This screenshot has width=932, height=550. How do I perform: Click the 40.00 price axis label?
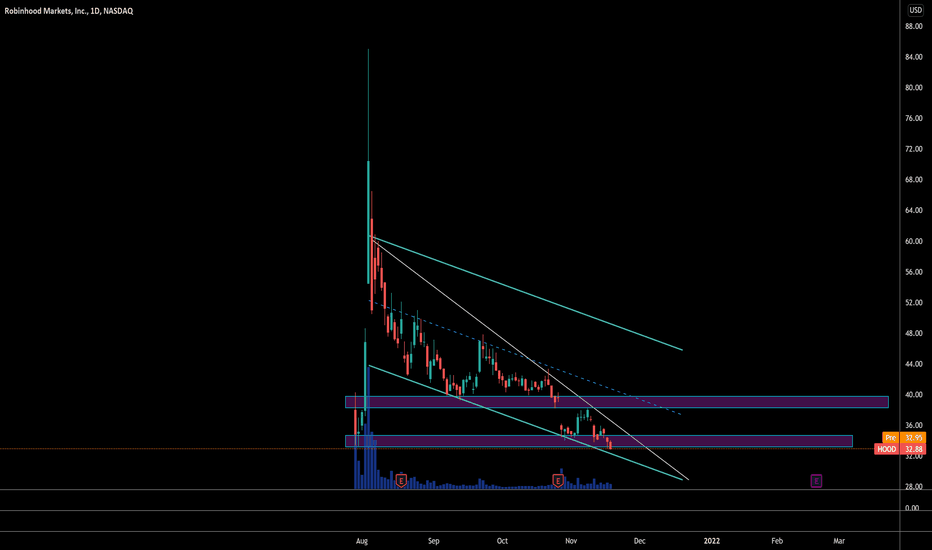click(x=914, y=395)
